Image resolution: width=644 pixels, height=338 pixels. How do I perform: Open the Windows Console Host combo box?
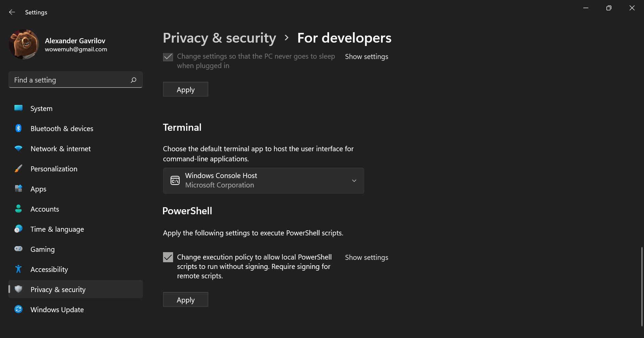click(x=264, y=181)
